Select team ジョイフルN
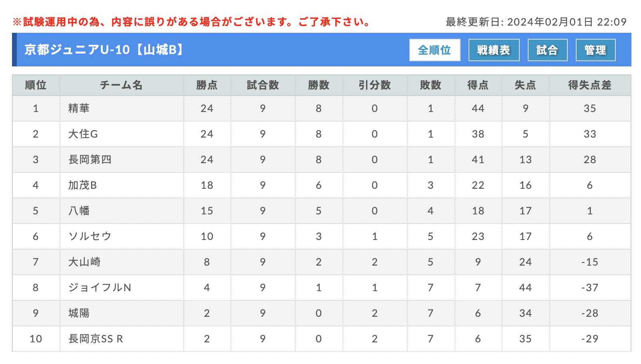This screenshot has width=641, height=364. tap(100, 288)
